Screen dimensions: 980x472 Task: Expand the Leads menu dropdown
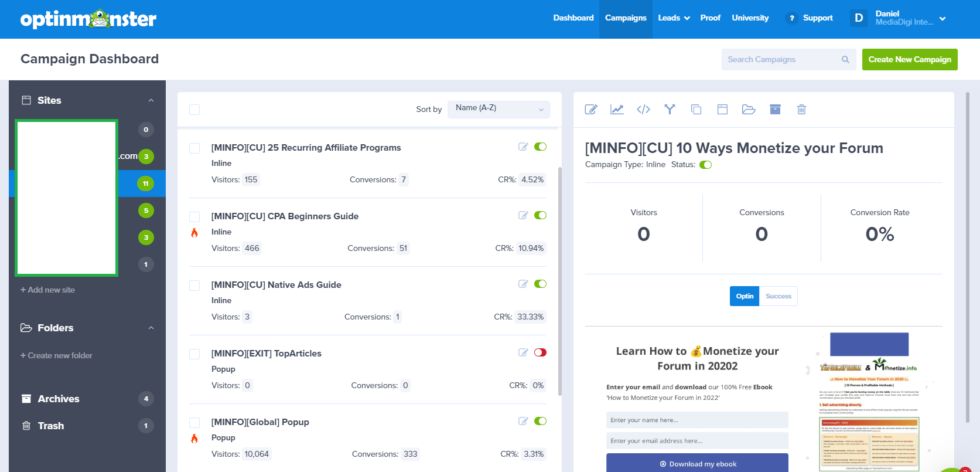(x=674, y=18)
